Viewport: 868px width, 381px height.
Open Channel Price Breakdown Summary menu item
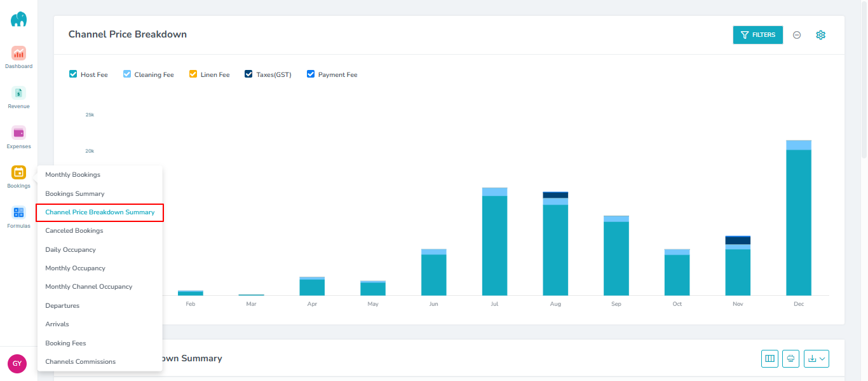[x=100, y=212]
